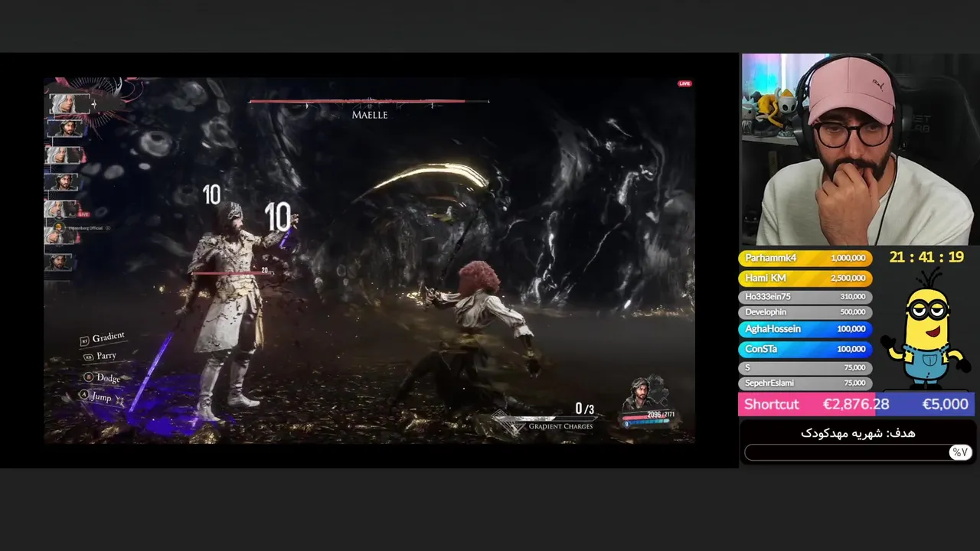Click the AghaHossein donor row

[x=805, y=329]
